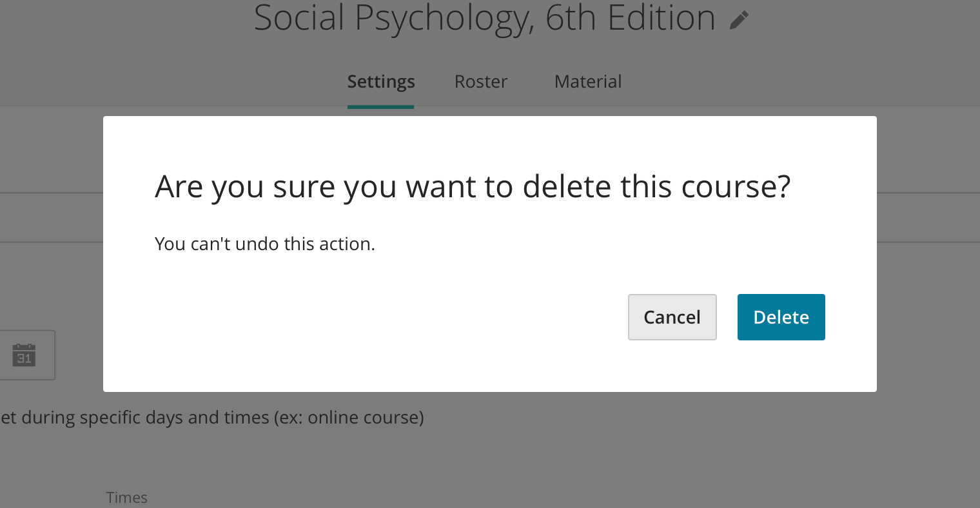The width and height of the screenshot is (980, 508).
Task: Open the Material tab
Action: click(587, 82)
